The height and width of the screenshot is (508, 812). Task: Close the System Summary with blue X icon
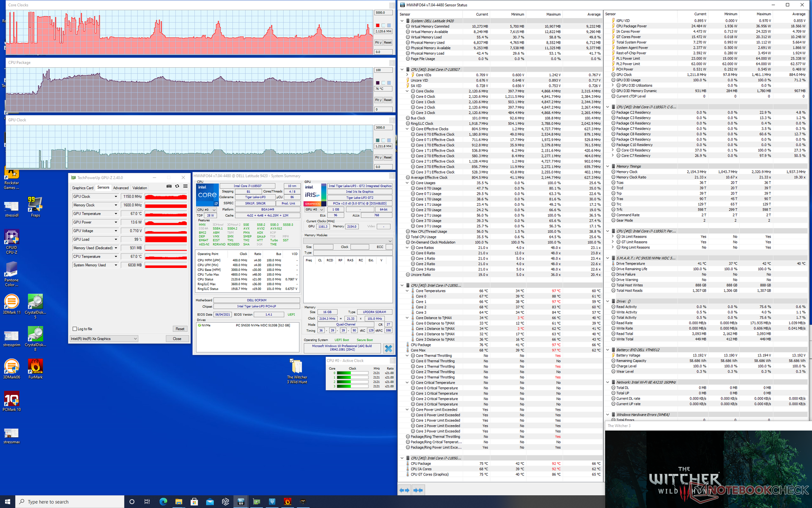pyautogui.click(x=388, y=348)
